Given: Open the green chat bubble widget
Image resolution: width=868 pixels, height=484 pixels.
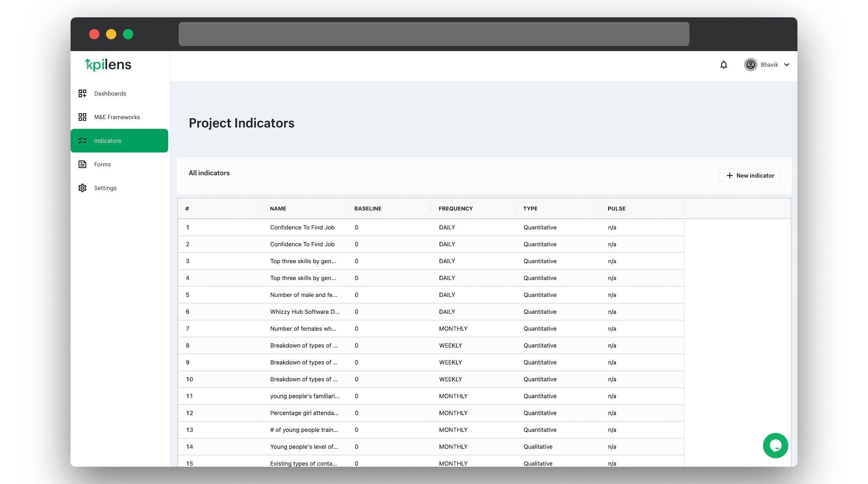Looking at the screenshot, I should click(775, 446).
